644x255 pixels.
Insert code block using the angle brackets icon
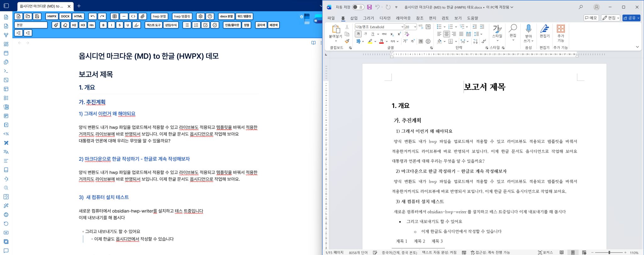point(133,16)
